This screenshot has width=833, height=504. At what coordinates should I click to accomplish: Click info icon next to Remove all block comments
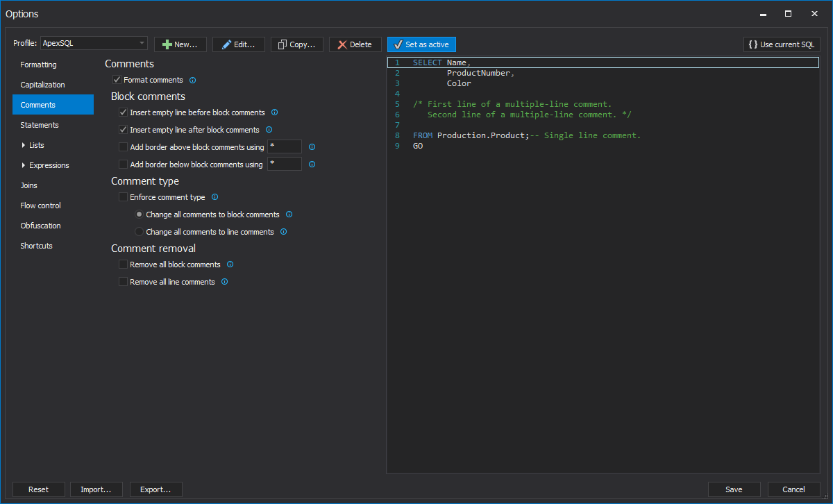pyautogui.click(x=230, y=264)
